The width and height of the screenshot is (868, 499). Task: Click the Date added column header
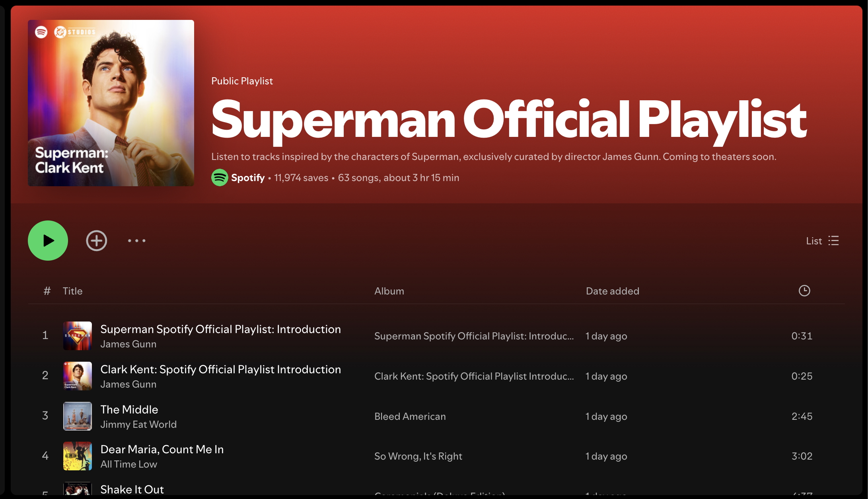coord(613,291)
